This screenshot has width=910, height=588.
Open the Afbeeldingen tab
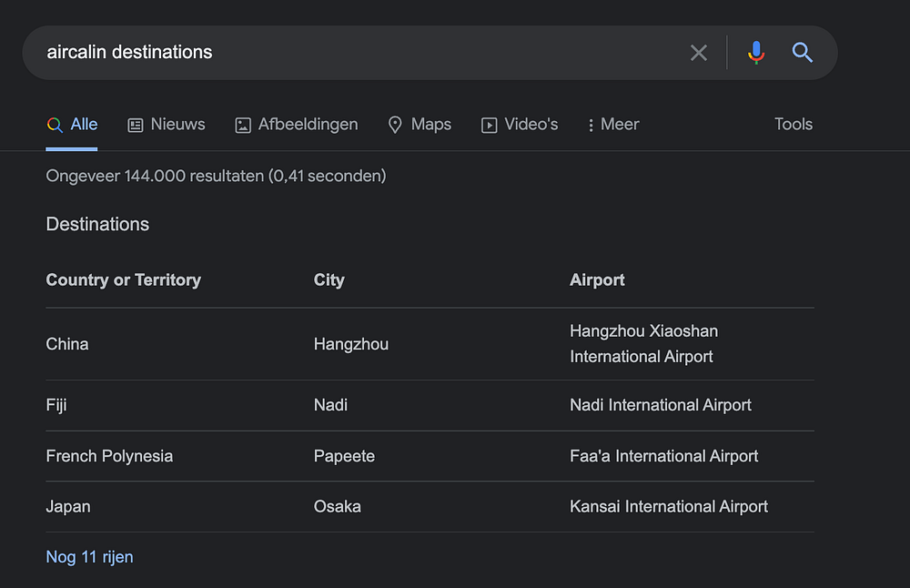308,125
